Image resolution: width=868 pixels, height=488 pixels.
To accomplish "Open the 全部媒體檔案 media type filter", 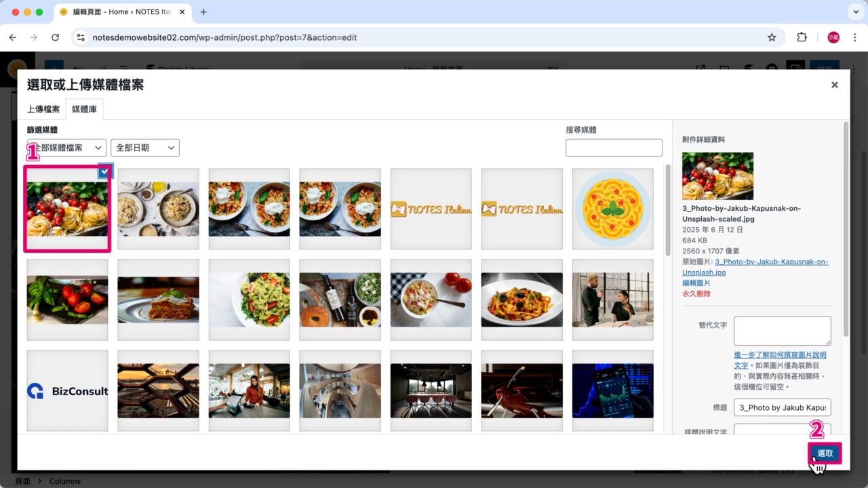I will 66,148.
